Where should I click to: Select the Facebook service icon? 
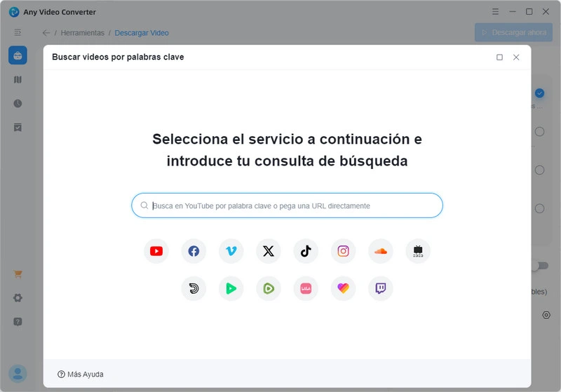[x=194, y=251]
